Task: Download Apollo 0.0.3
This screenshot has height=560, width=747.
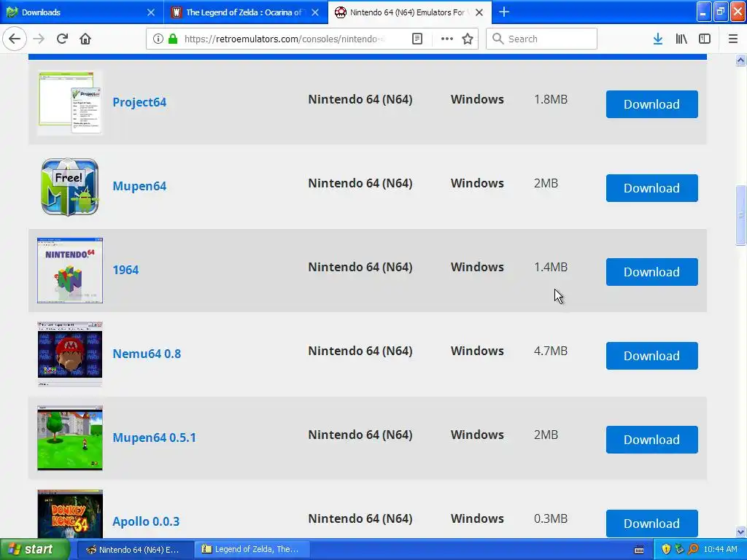Action: point(651,524)
